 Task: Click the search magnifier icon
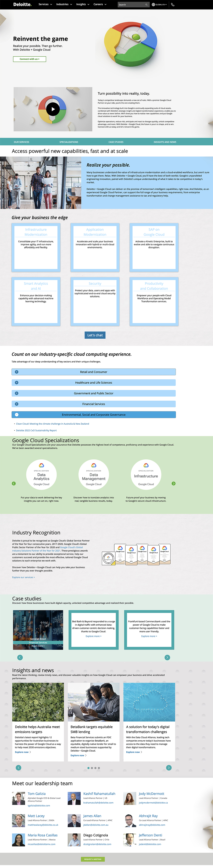[x=146, y=5]
